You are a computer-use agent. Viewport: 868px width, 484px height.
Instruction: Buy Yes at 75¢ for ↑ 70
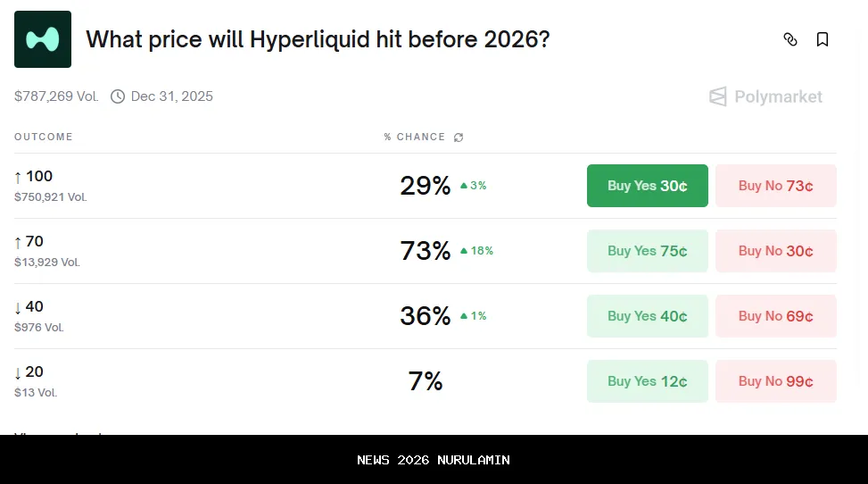647,251
